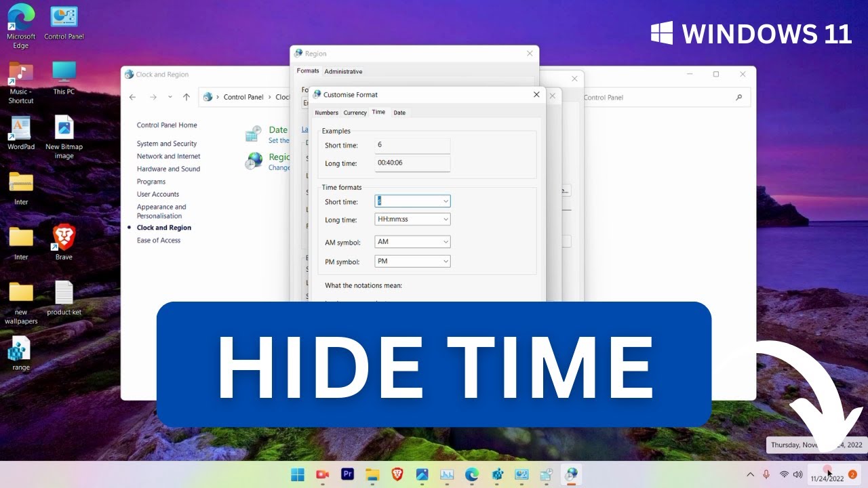Click the Up arrow in Clock and Region window

(x=186, y=97)
